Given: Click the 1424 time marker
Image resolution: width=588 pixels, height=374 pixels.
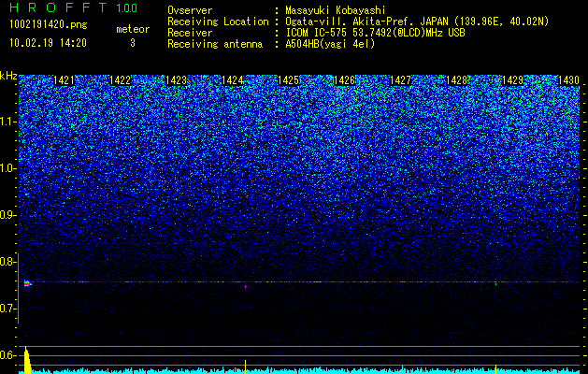Looking at the screenshot, I should 232,80.
